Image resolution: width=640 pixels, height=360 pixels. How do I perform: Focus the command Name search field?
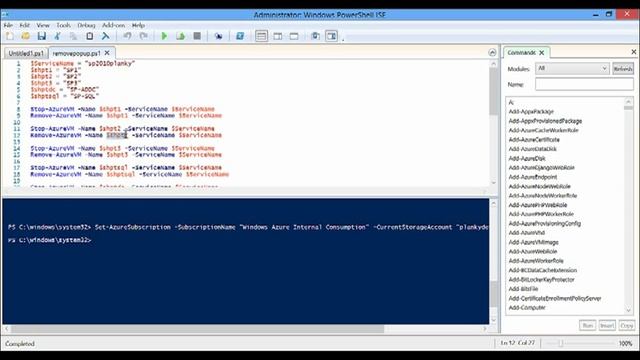(x=584, y=84)
